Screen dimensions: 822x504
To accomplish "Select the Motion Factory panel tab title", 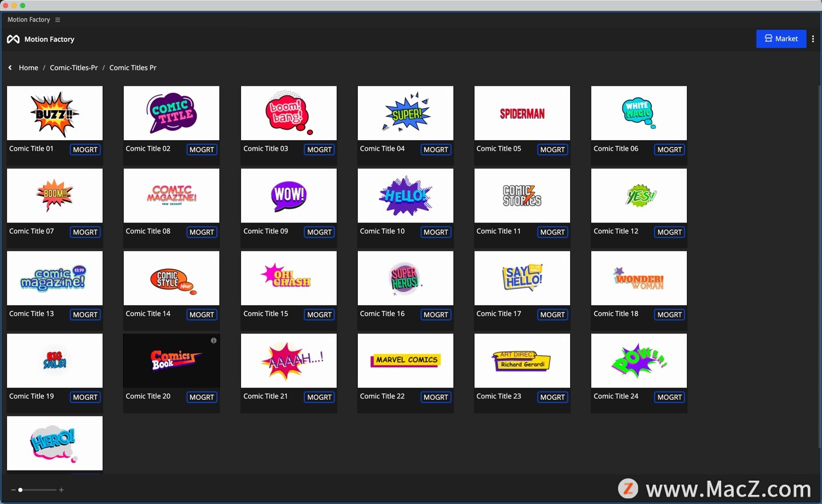I will 28,20.
